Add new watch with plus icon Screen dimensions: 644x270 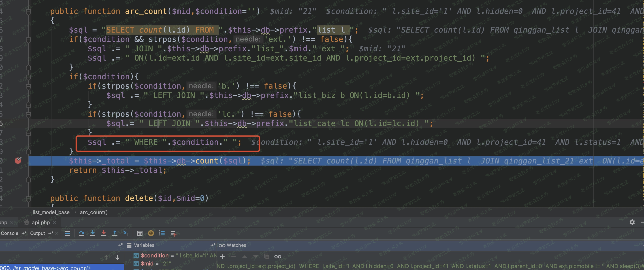(222, 256)
